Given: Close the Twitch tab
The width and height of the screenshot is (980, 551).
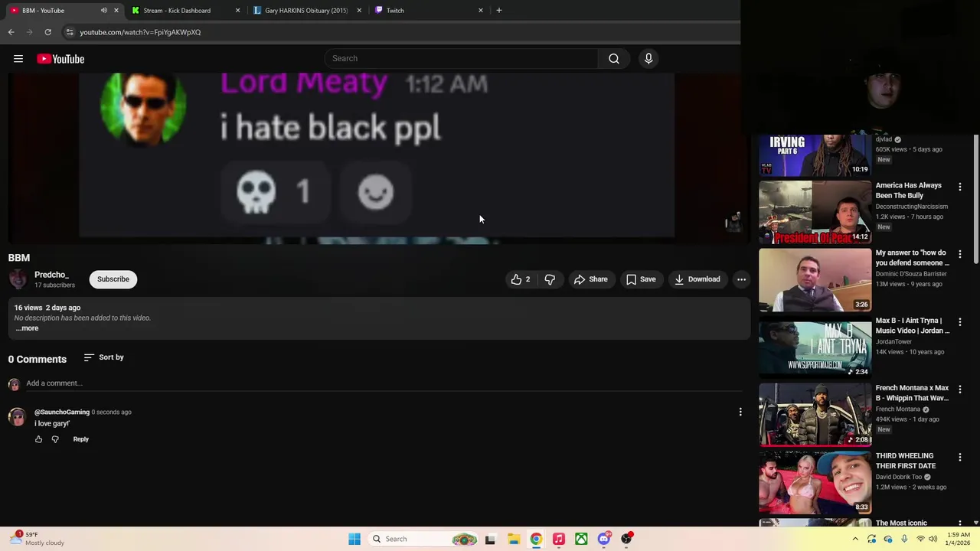Looking at the screenshot, I should (481, 11).
